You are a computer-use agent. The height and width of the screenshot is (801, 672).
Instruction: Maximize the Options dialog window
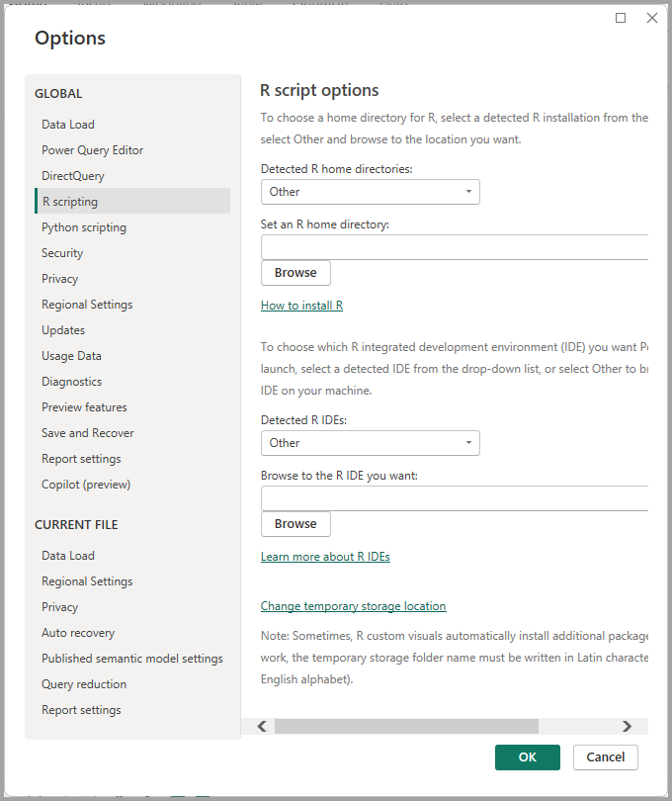(x=621, y=18)
